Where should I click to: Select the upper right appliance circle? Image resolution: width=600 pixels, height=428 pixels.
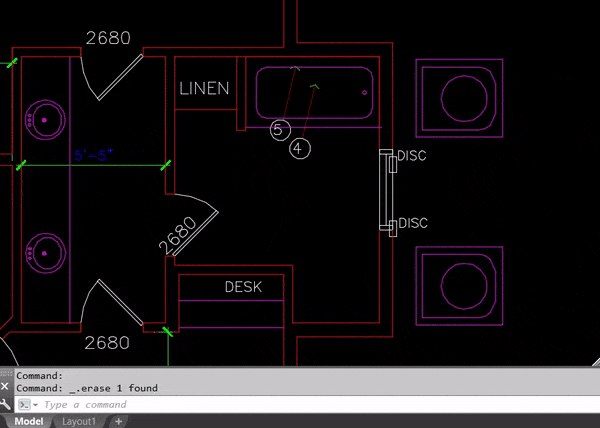click(464, 98)
